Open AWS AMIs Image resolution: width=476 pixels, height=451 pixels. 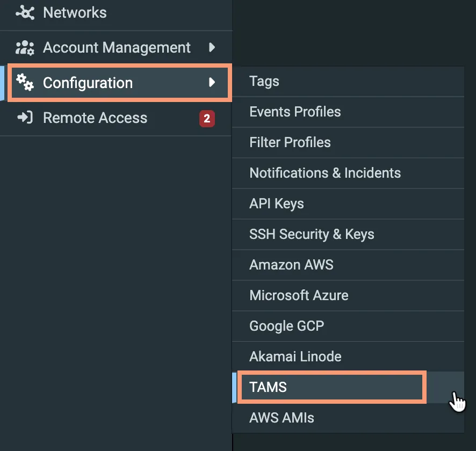click(x=348, y=418)
